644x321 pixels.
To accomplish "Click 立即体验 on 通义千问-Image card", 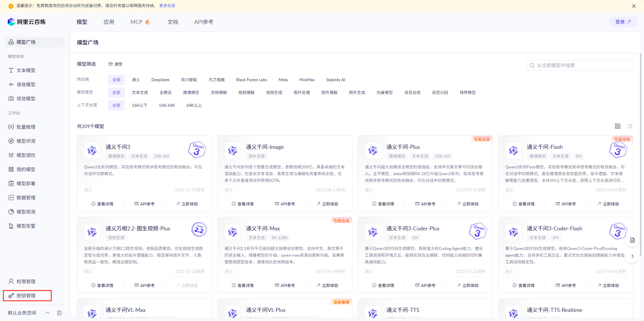I will pyautogui.click(x=327, y=204).
